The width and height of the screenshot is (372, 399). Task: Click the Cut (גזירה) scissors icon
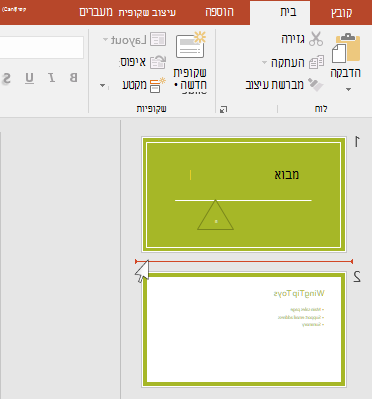point(316,39)
